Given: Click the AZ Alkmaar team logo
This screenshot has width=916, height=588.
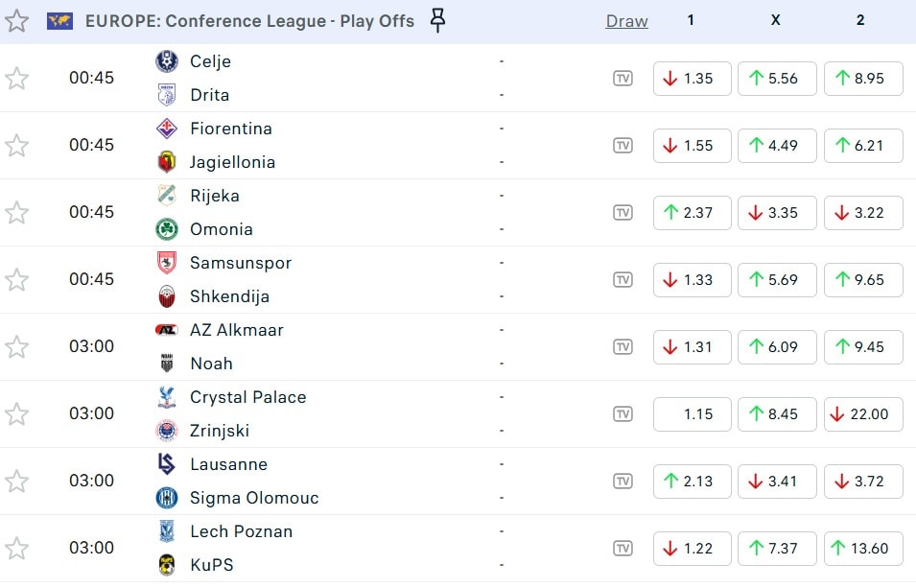Looking at the screenshot, I should [167, 330].
